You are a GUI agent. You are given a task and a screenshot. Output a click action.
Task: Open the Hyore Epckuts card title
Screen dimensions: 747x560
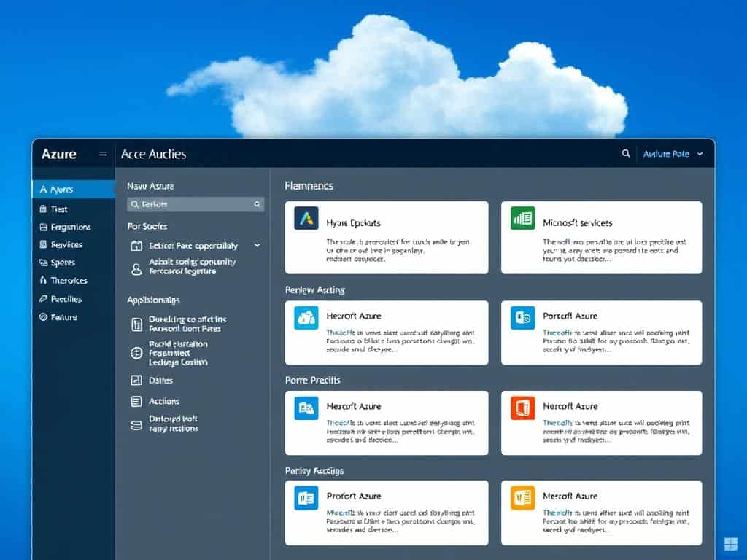pyautogui.click(x=354, y=223)
